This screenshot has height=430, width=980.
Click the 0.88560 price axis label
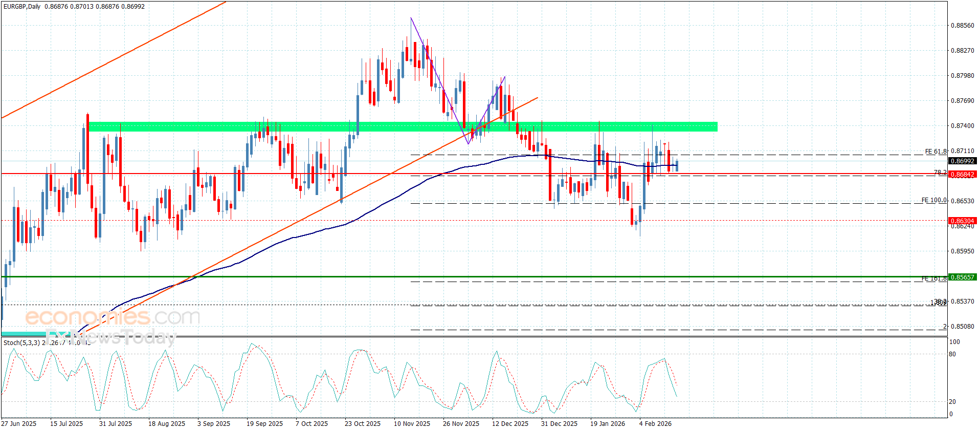tap(962, 26)
